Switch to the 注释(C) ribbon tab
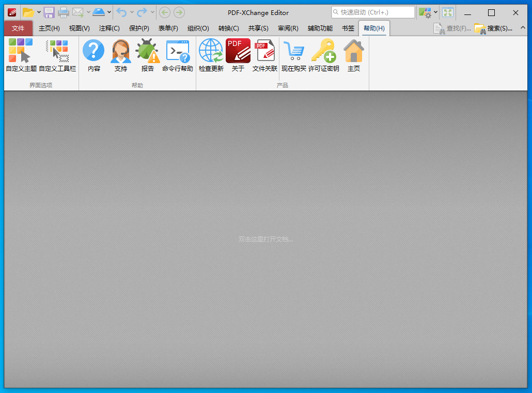The height and width of the screenshot is (393, 532). coord(109,28)
